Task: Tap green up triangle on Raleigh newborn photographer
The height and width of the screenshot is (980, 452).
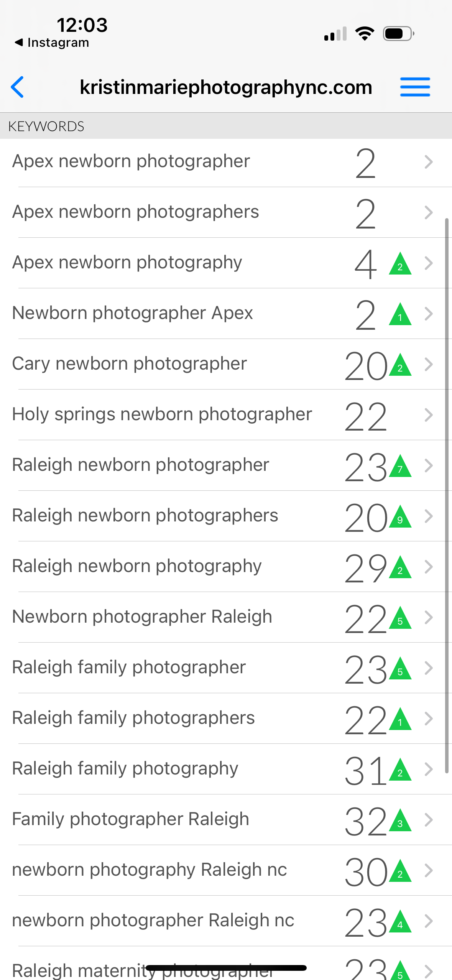Action: pyautogui.click(x=400, y=467)
